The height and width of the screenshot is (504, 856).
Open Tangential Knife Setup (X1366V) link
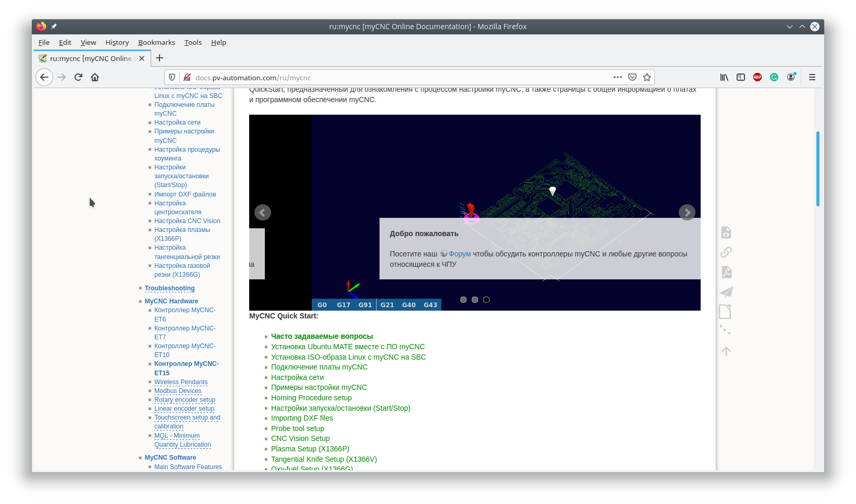pos(324,459)
